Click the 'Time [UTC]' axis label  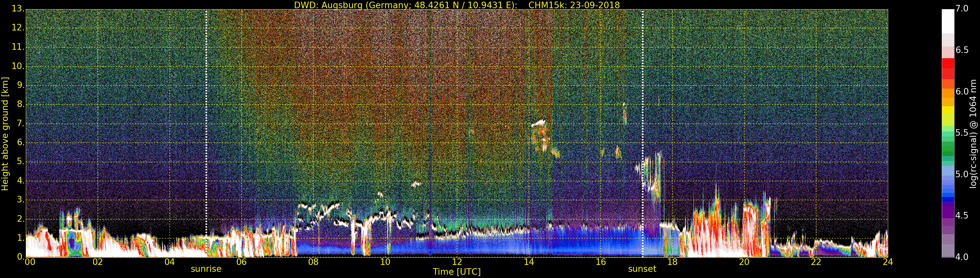[457, 271]
